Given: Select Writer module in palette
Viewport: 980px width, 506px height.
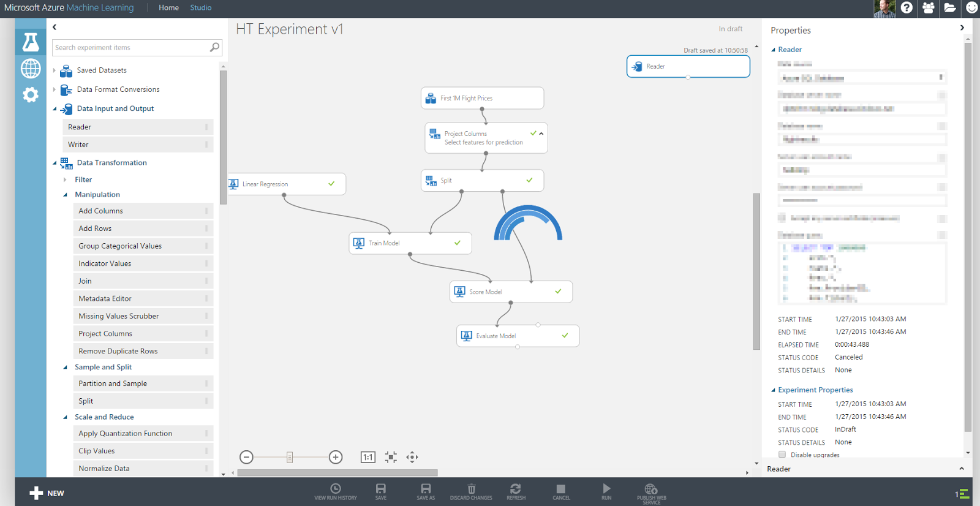Looking at the screenshot, I should pyautogui.click(x=138, y=145).
